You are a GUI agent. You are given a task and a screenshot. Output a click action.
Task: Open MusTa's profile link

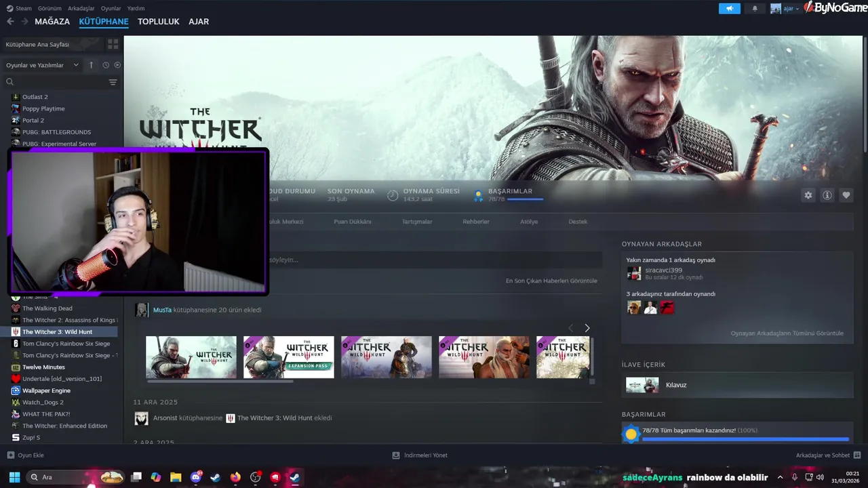pyautogui.click(x=162, y=310)
